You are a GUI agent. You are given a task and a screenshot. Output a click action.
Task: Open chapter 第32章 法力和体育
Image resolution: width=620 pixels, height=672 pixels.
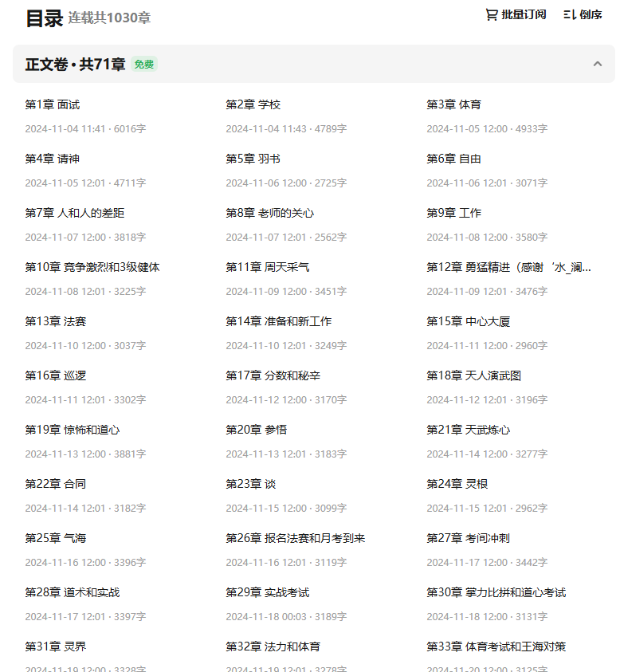click(273, 646)
